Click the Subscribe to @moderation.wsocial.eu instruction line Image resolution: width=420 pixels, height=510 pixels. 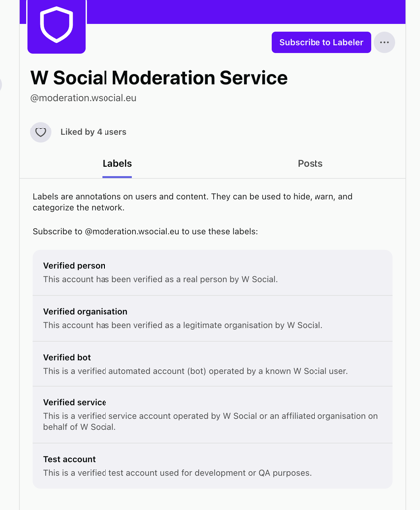pos(145,231)
